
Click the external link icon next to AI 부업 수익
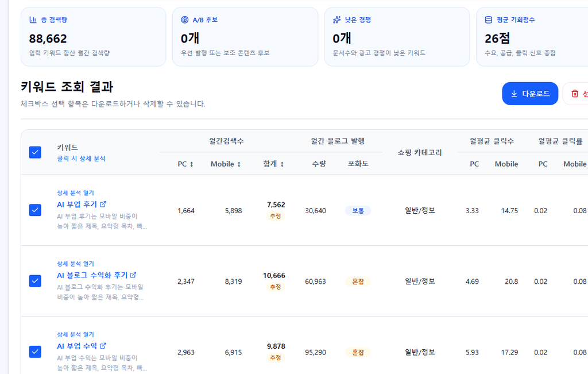(103, 346)
